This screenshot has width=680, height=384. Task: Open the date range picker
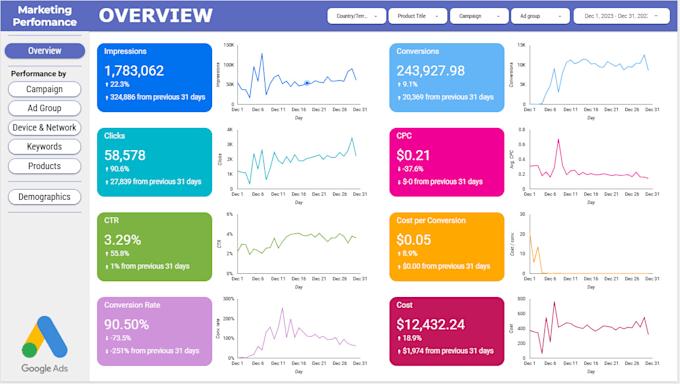coord(621,16)
